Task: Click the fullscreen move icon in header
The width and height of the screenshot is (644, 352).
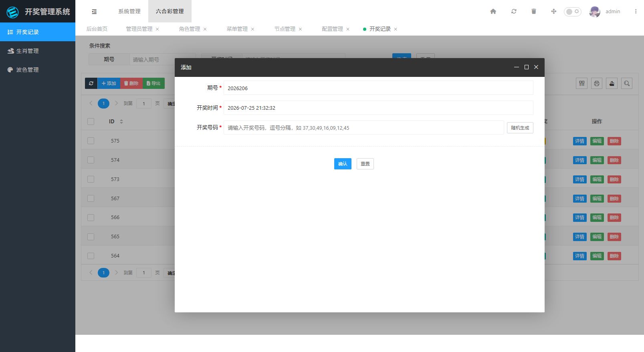Action: pyautogui.click(x=554, y=11)
